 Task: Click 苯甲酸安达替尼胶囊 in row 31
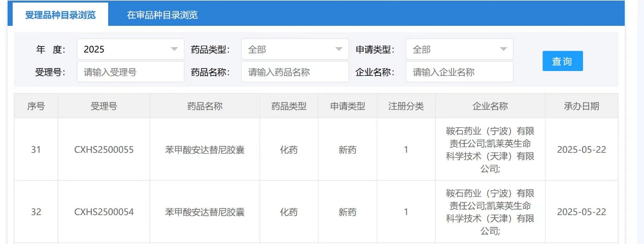coord(205,150)
